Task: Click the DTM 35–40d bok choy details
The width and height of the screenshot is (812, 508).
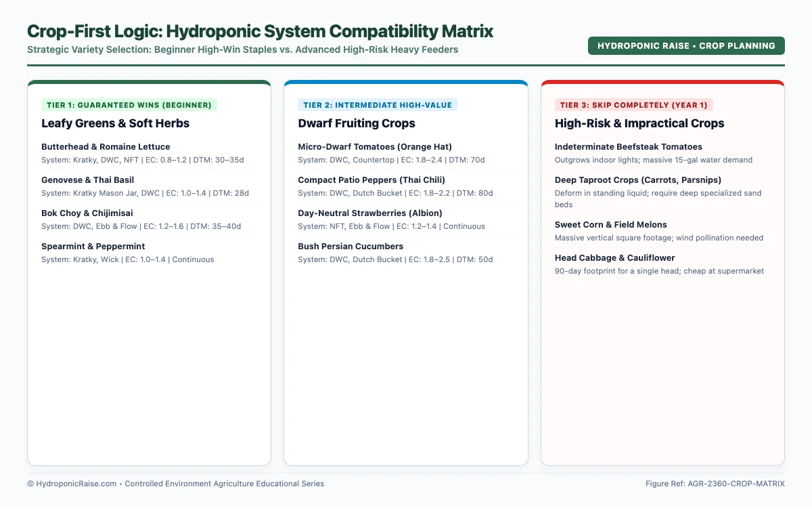Action: coord(141,226)
